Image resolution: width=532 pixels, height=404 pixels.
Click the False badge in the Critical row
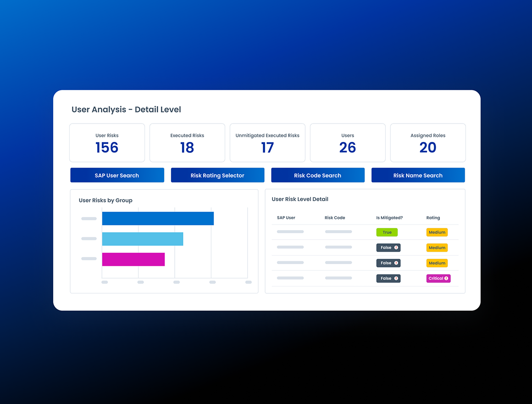point(388,278)
